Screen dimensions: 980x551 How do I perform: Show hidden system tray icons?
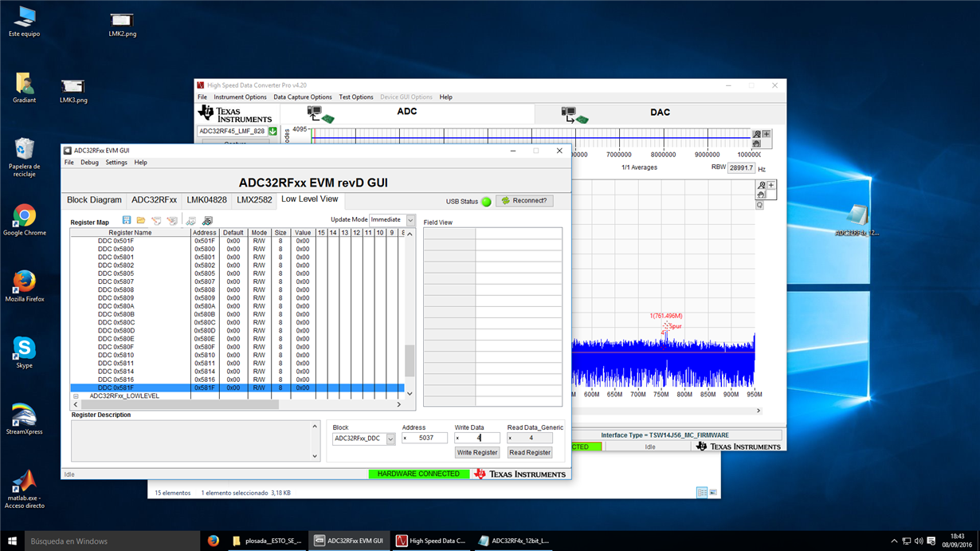click(894, 541)
